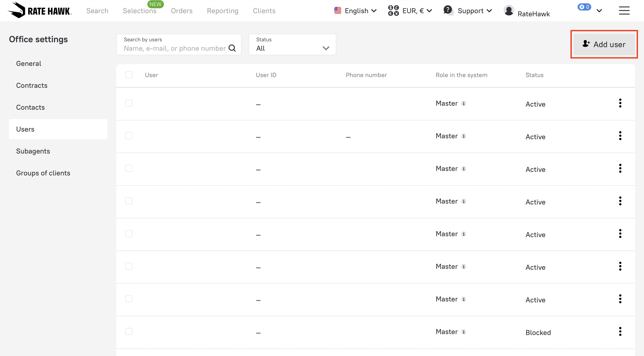The height and width of the screenshot is (356, 644).
Task: Click the user avatar icon
Action: pyautogui.click(x=509, y=11)
